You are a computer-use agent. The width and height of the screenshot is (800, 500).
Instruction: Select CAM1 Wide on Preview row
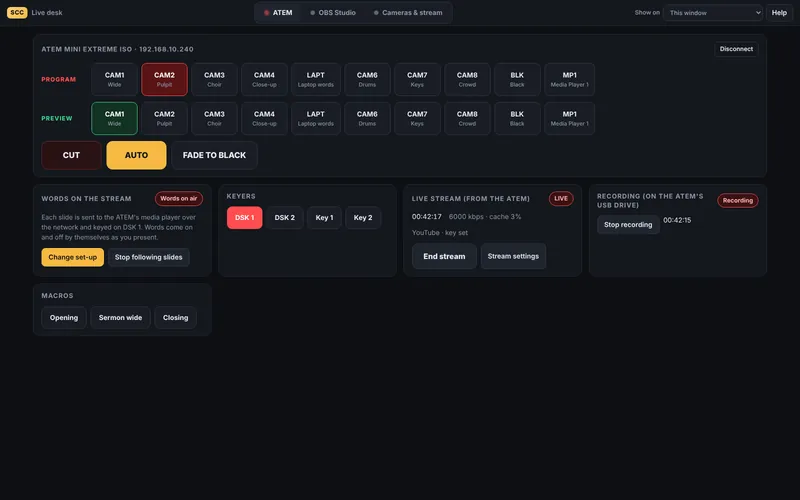coord(114,118)
